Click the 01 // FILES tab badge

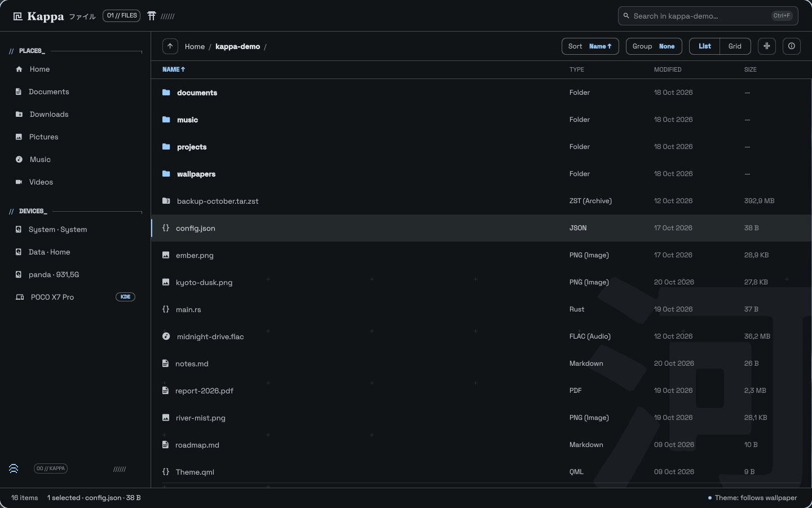point(122,16)
